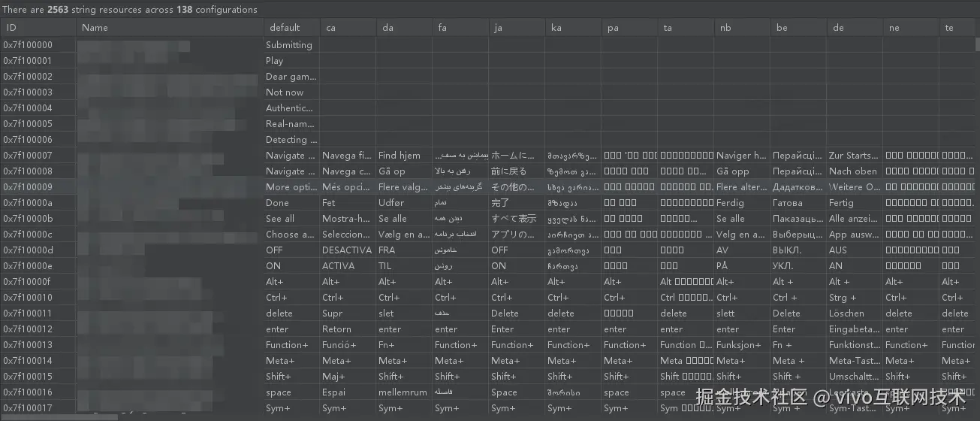
Task: Select the pa column header
Action: (x=630, y=28)
